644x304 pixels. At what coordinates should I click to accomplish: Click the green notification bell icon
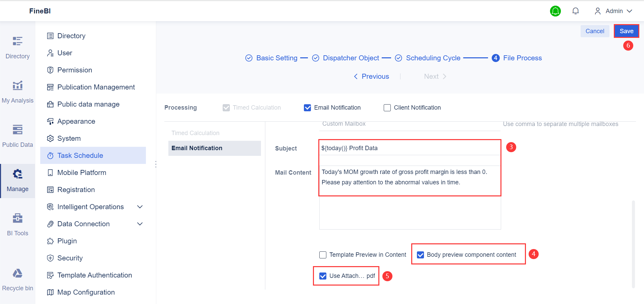pyautogui.click(x=555, y=11)
